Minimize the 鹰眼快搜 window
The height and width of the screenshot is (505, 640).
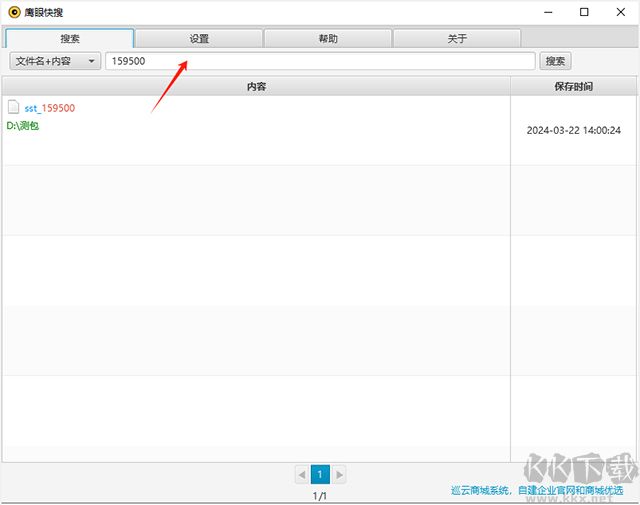tap(548, 12)
